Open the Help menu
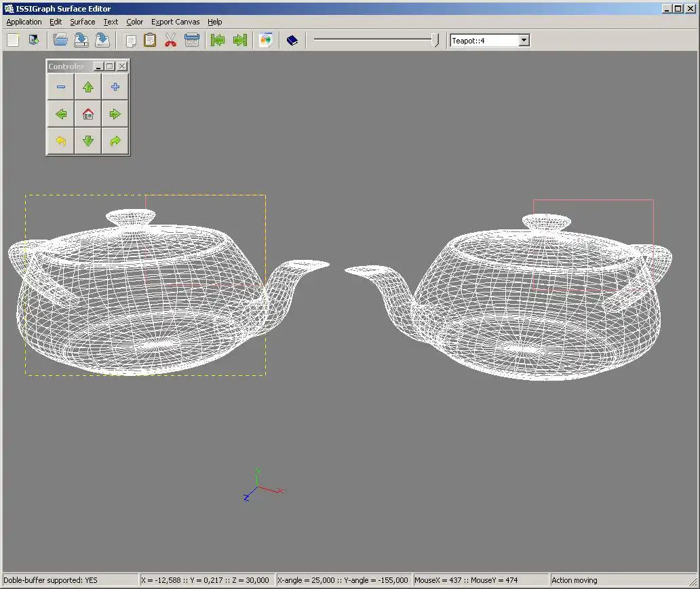Image resolution: width=700 pixels, height=589 pixels. click(x=215, y=22)
